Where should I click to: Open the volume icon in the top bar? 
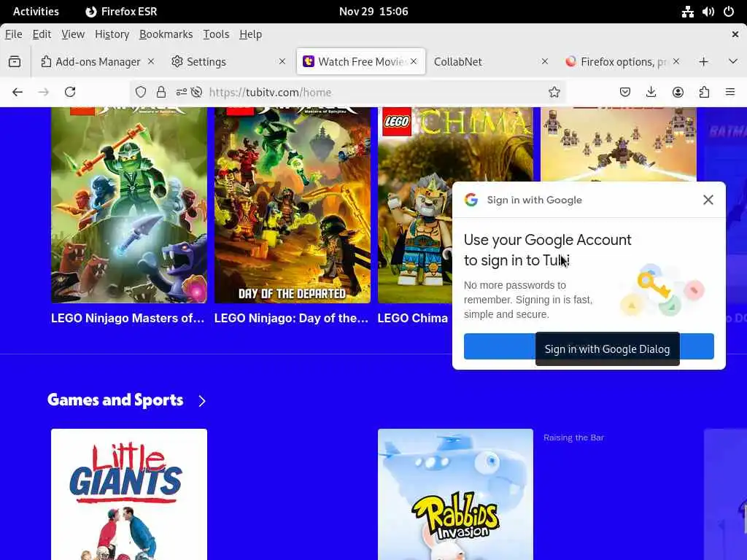pyautogui.click(x=708, y=12)
